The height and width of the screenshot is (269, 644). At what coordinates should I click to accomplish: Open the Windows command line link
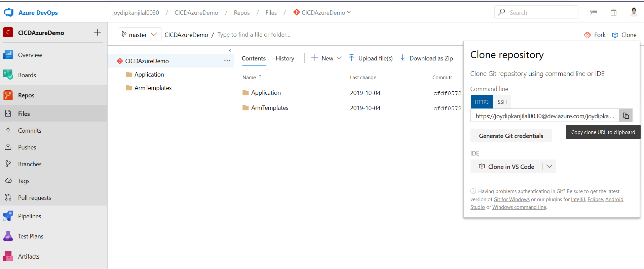tap(519, 207)
